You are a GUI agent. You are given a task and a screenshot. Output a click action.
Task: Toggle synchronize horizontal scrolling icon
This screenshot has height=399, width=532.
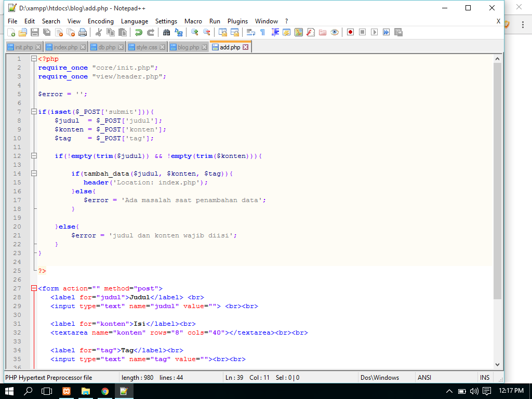(x=234, y=32)
